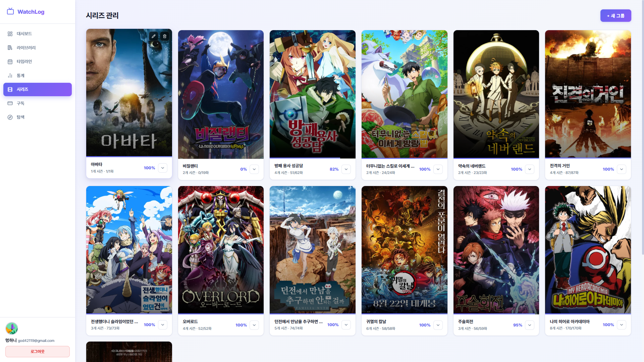Click the 5개 시즌 · 74/74화 text
The image size is (644, 362).
click(288, 328)
